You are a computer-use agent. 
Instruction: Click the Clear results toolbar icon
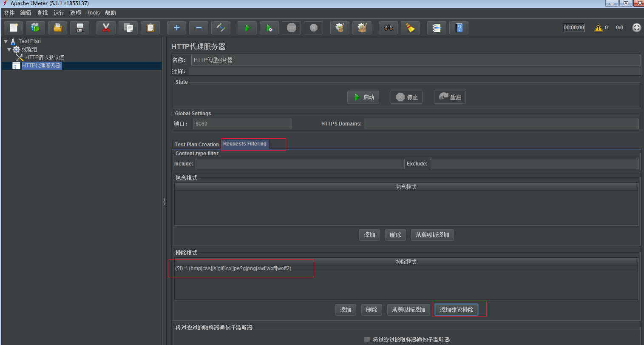340,28
